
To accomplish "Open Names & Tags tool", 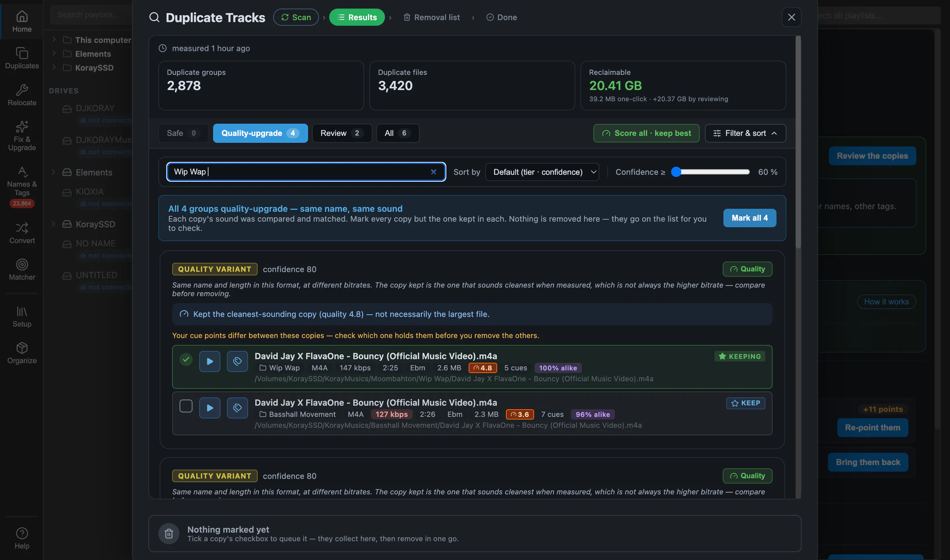I will [x=21, y=187].
